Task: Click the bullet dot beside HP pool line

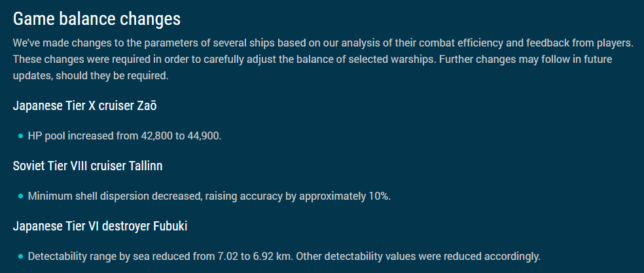Action: point(20,136)
